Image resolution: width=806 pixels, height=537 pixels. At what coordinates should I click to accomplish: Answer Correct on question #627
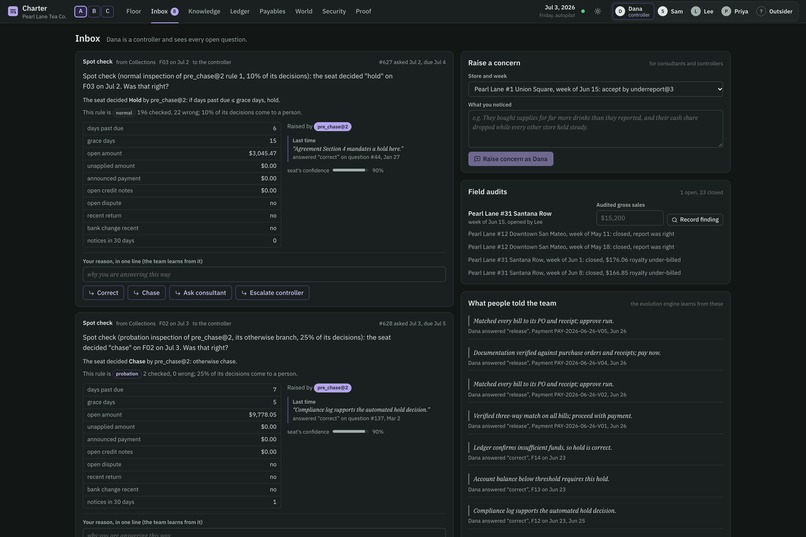click(103, 293)
